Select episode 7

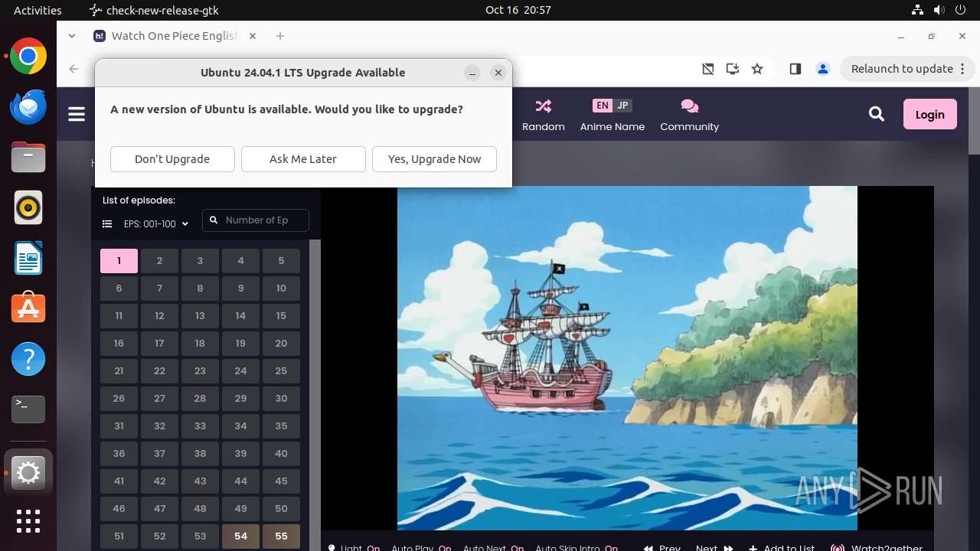click(159, 289)
